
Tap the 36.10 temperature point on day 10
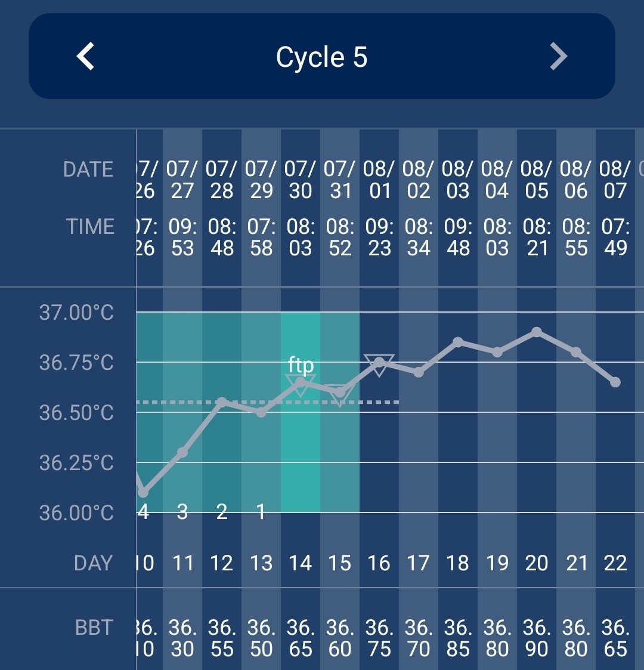tap(143, 493)
